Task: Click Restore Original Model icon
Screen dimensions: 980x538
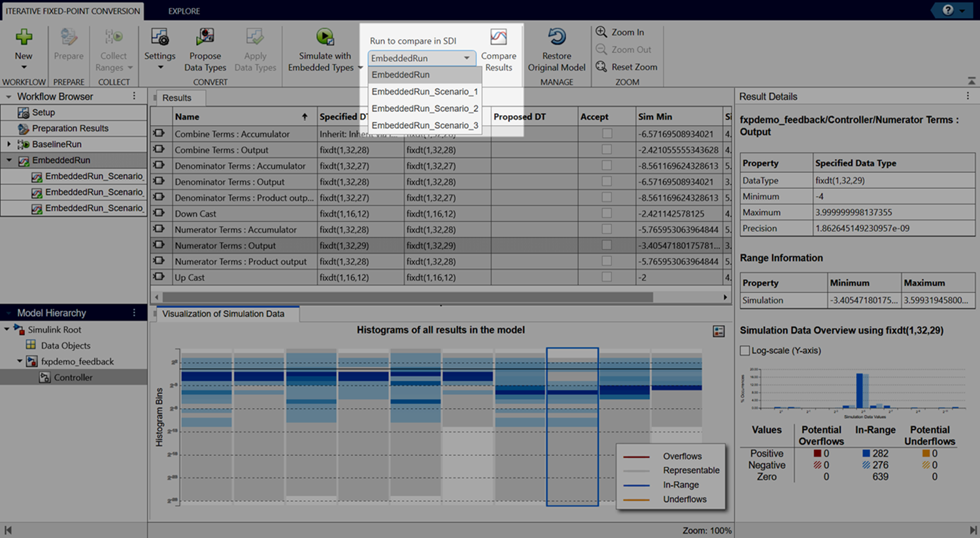Action: coord(556,37)
